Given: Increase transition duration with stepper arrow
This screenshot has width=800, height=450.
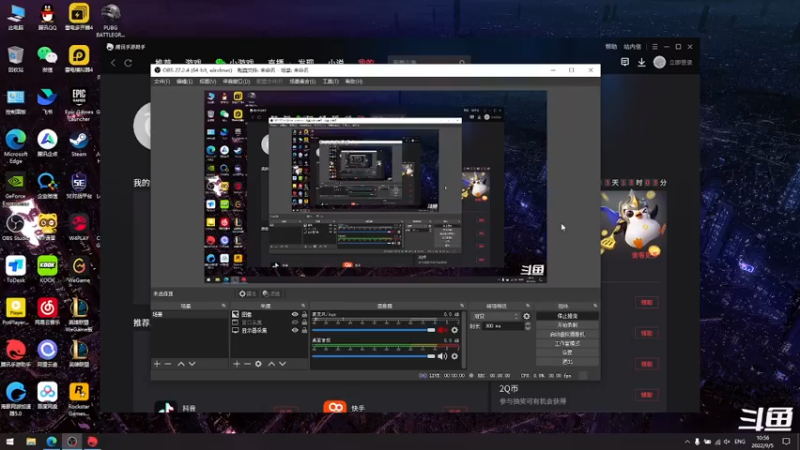Looking at the screenshot, I should point(528,324).
